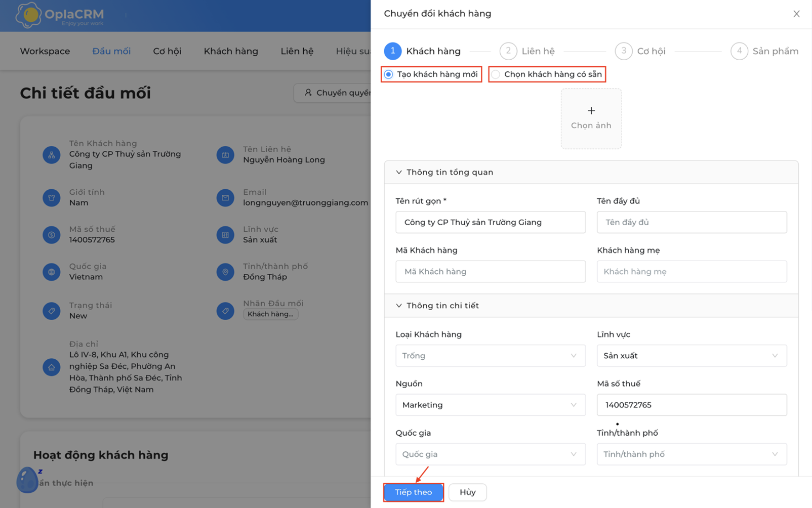Click the tag icon beside Trạng thái
This screenshot has height=508, width=812.
pos(52,311)
